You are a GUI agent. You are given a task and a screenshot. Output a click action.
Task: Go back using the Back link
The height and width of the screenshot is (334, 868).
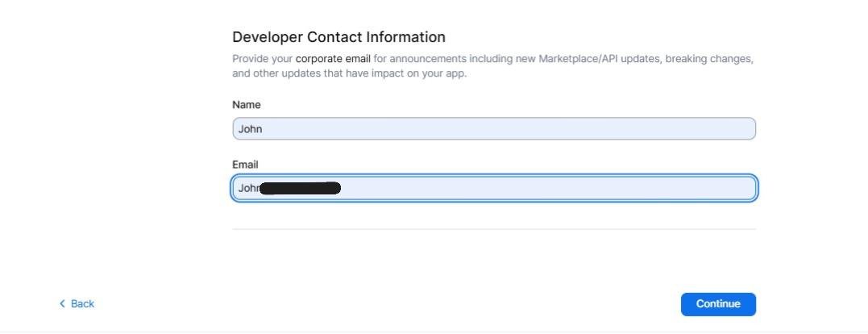82,304
